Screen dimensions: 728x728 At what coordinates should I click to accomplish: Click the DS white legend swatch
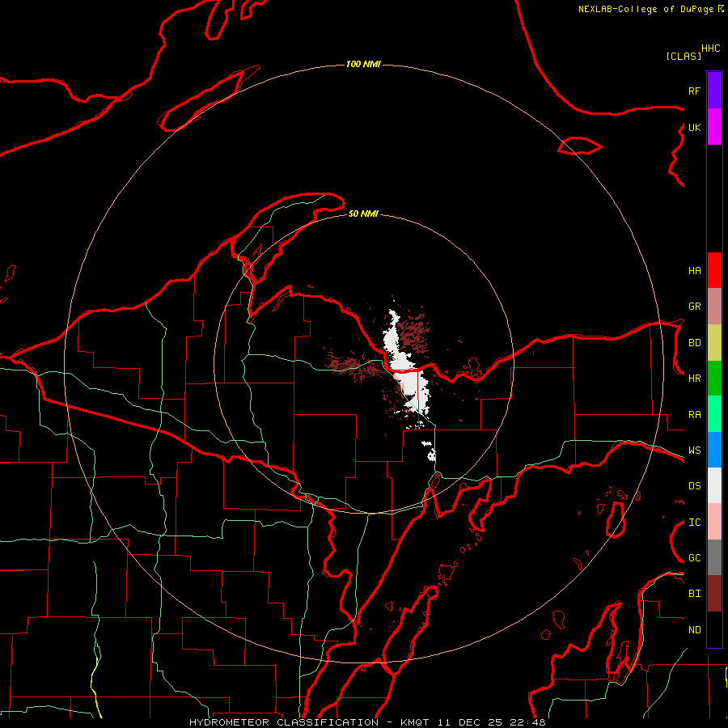click(x=714, y=485)
